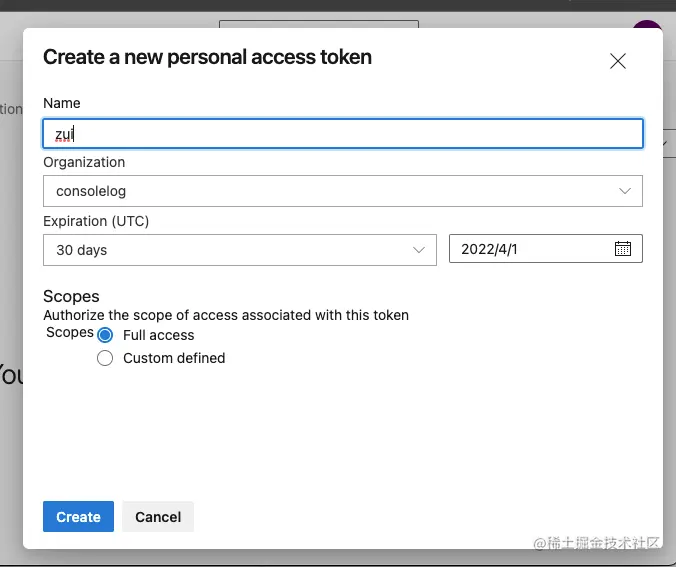The image size is (676, 567).
Task: Expand the Organization dropdown chevron
Action: click(625, 191)
